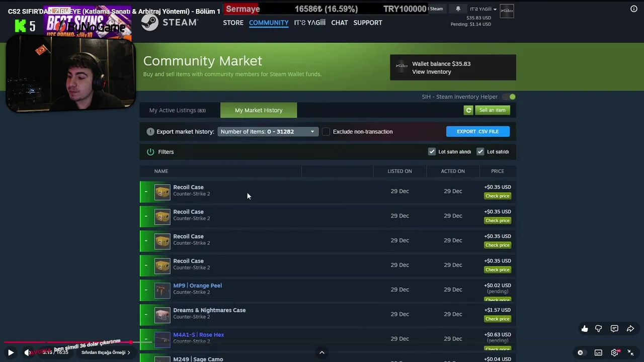Click the PRICE column header
The height and width of the screenshot is (362, 644).
pyautogui.click(x=498, y=171)
